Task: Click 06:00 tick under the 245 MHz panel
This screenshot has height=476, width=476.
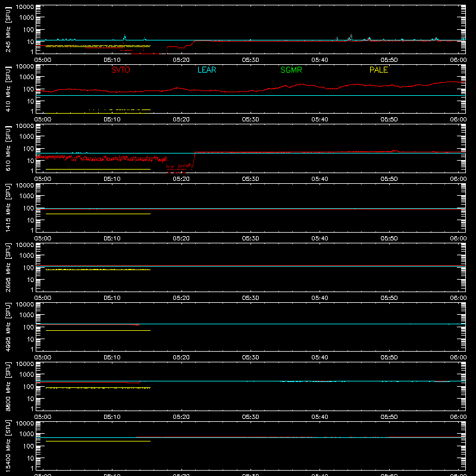Action: coord(458,60)
